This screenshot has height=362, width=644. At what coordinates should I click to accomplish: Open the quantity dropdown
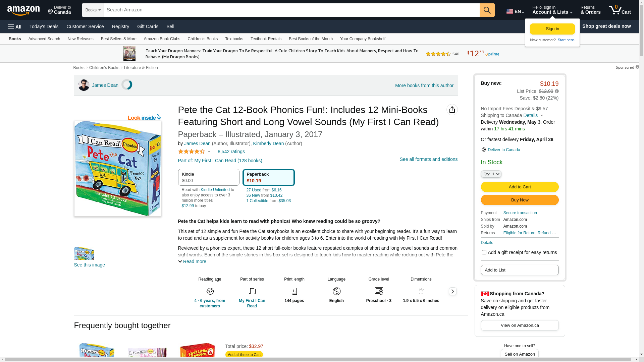coord(491,174)
